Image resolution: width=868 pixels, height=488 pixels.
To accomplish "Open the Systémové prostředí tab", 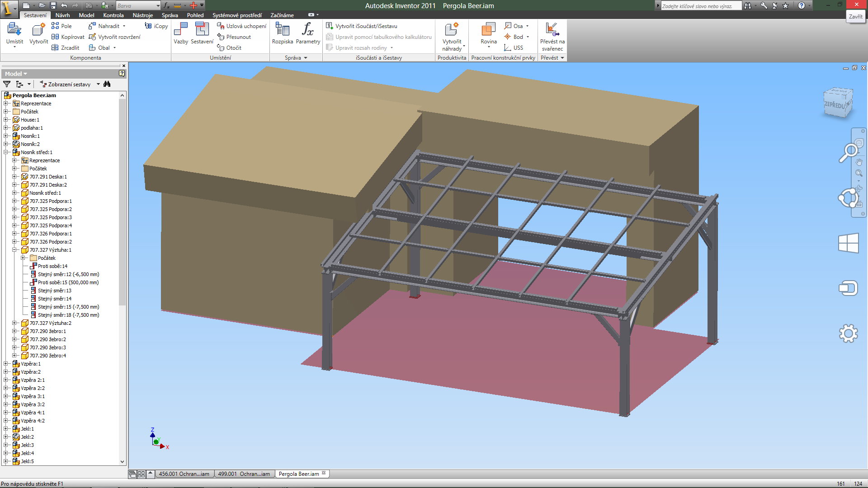I will click(x=237, y=15).
